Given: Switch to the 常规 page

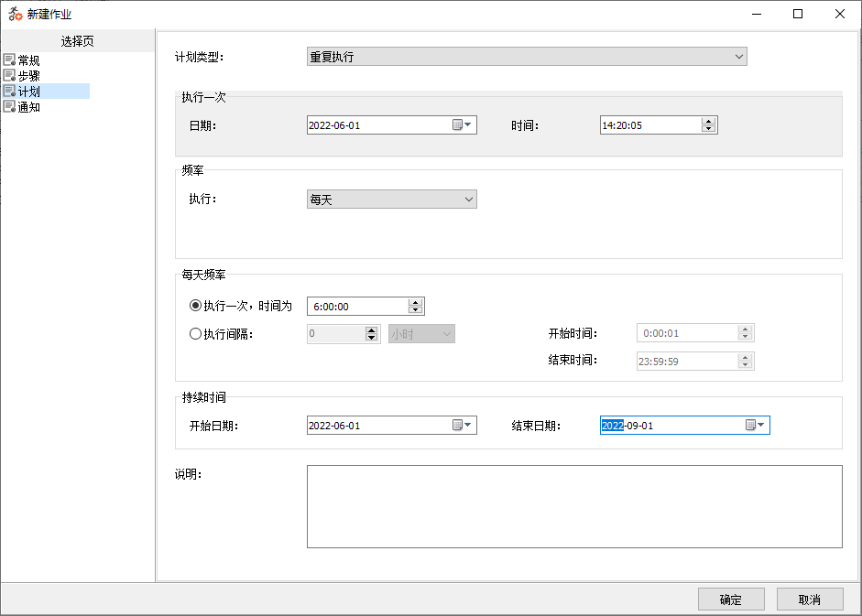Looking at the screenshot, I should click(28, 59).
